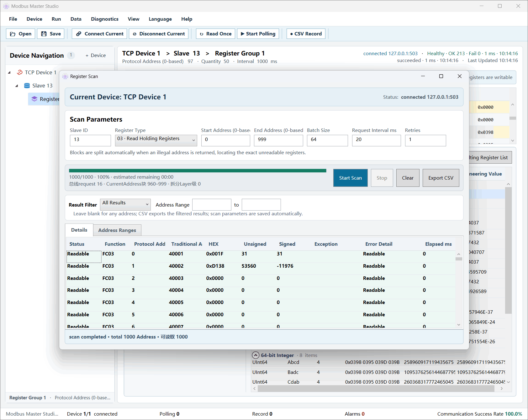Click the main window horizontal scrollbar

tap(376, 389)
